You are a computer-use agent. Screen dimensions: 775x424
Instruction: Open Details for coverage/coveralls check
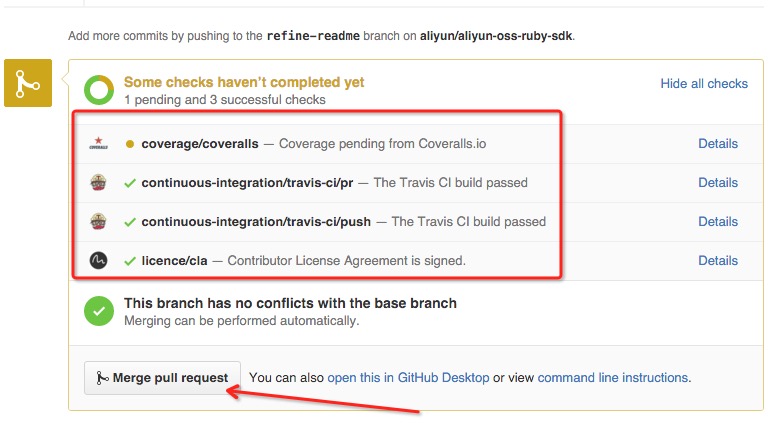[x=718, y=144]
